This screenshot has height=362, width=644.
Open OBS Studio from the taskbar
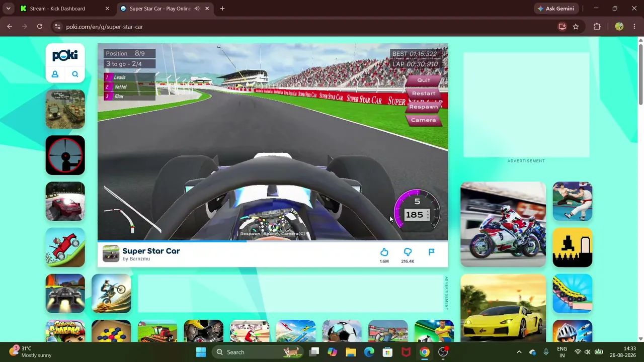[x=443, y=352]
